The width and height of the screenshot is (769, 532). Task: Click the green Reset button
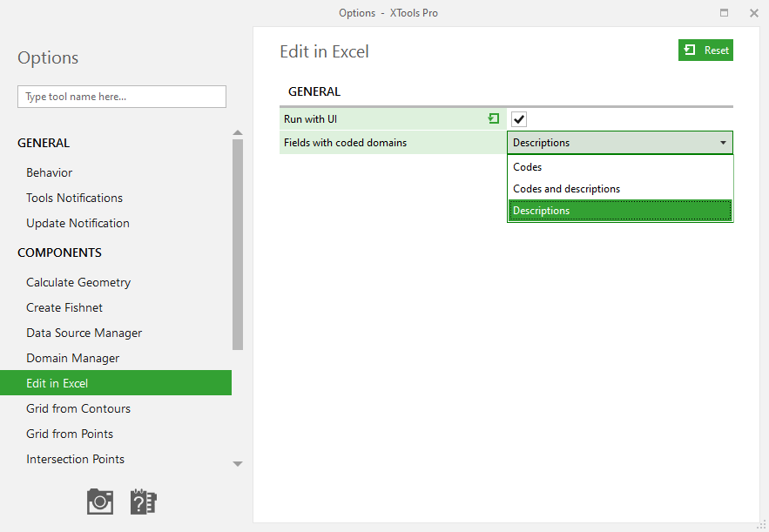pyautogui.click(x=705, y=50)
